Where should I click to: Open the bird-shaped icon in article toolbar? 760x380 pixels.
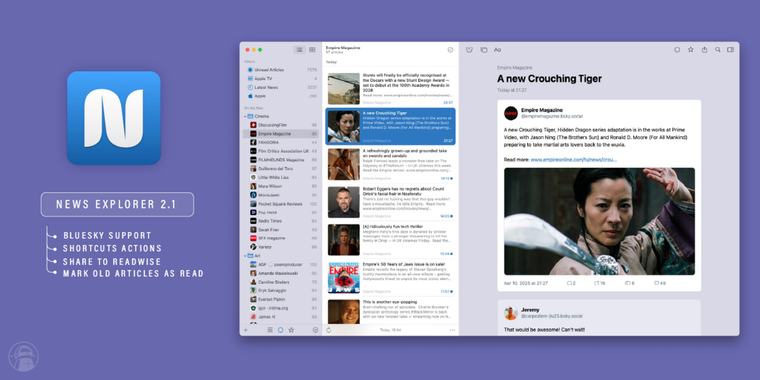469,49
